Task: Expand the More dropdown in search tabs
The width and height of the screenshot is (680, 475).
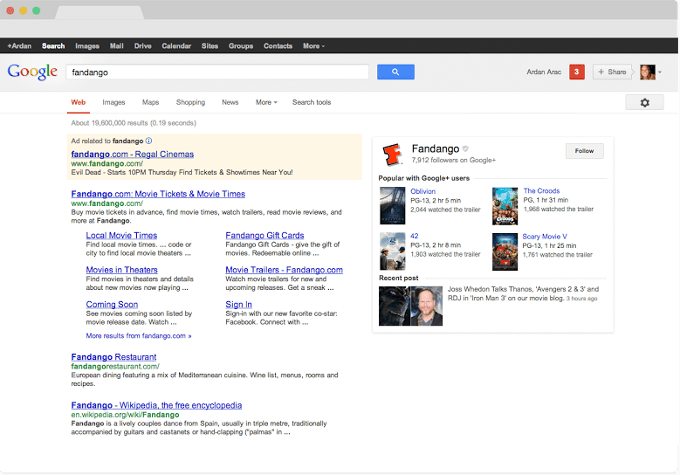Action: pyautogui.click(x=266, y=102)
